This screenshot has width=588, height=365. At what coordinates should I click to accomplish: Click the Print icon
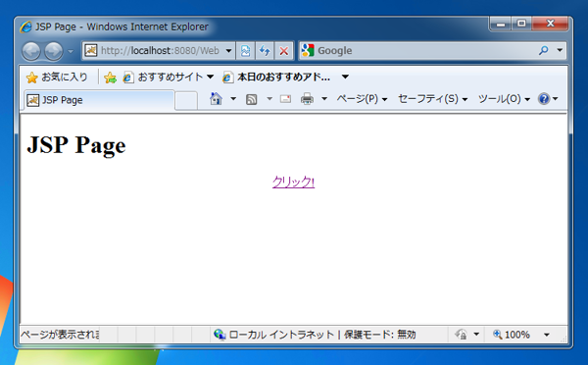(307, 99)
